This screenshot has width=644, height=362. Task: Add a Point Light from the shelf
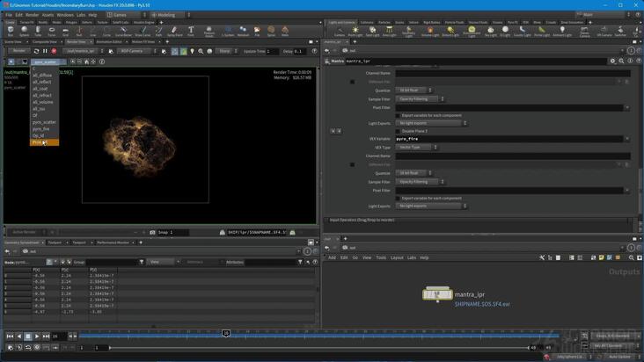coord(355,31)
